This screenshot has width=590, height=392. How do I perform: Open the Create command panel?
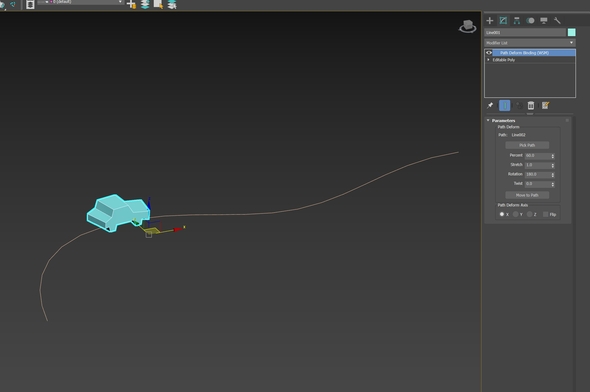[490, 21]
